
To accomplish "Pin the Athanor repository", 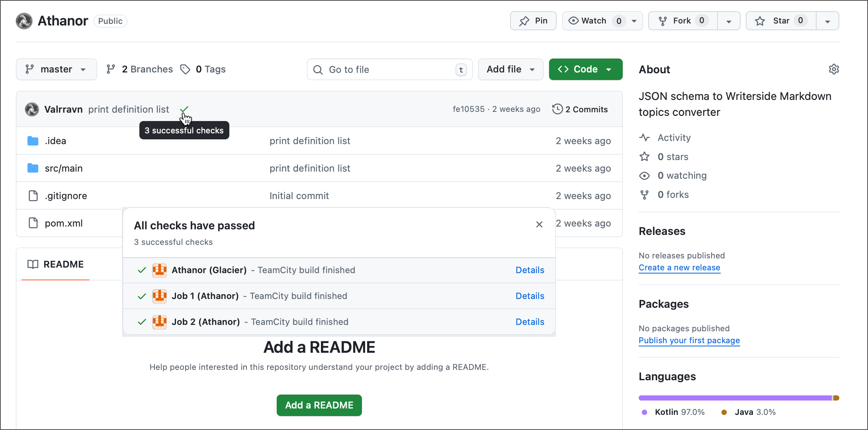I will coord(533,20).
